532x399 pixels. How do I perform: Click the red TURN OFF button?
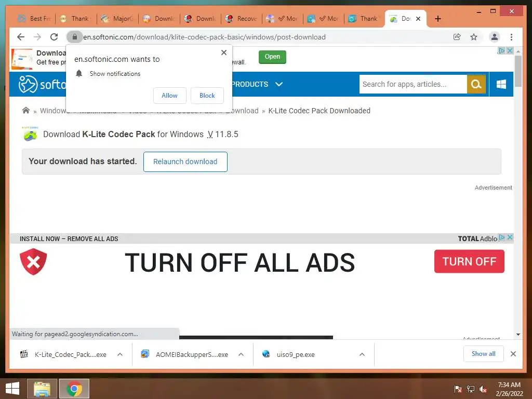click(x=469, y=261)
